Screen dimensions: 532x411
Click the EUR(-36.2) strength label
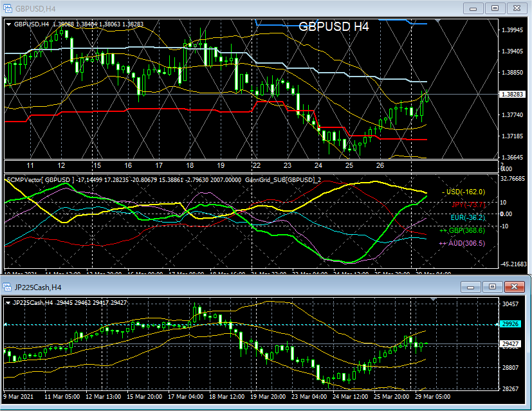[x=468, y=217]
